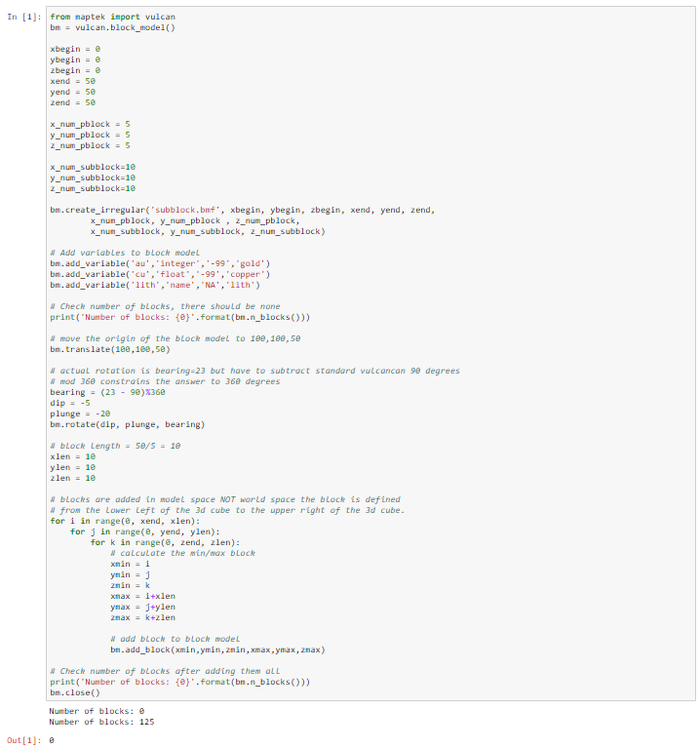Click the 'zmax = k+zlen' line
The image size is (700, 748).
(x=142, y=616)
